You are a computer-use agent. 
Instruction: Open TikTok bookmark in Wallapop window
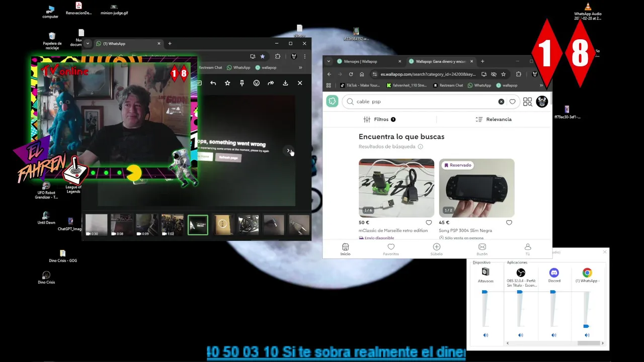[359, 85]
